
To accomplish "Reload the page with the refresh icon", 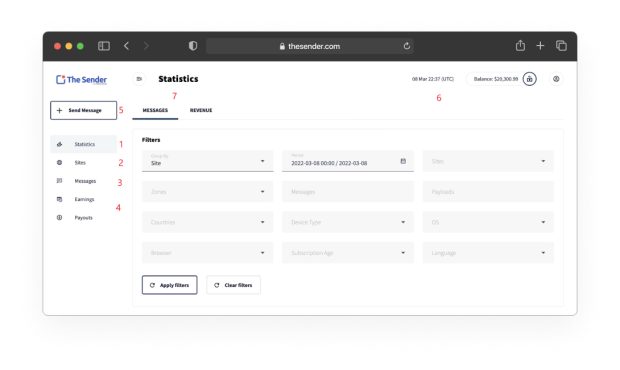I will [x=406, y=46].
